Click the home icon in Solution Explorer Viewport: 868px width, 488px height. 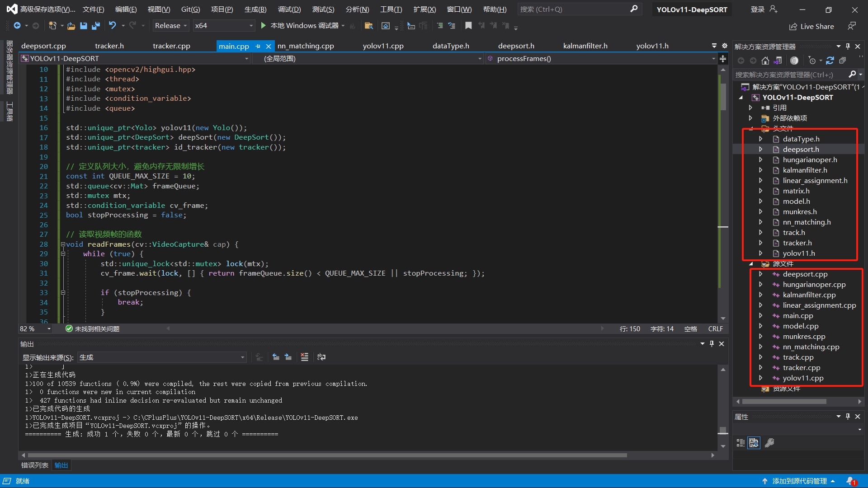(x=765, y=61)
